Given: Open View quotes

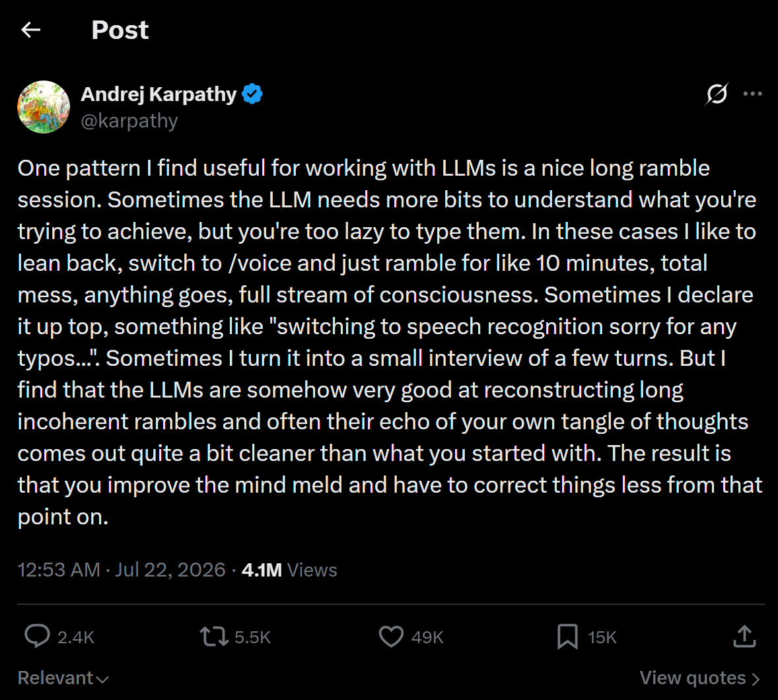Looking at the screenshot, I should [699, 678].
